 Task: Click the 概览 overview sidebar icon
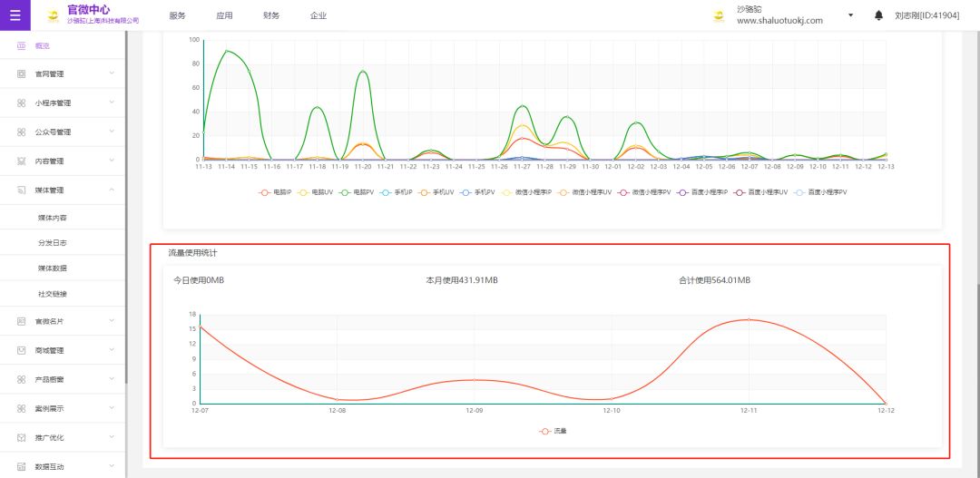(x=22, y=44)
